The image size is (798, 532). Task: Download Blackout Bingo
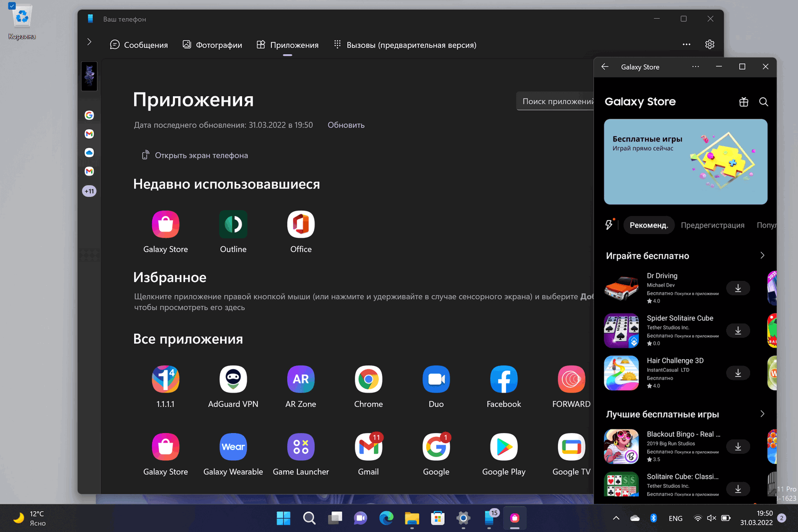[738, 447]
